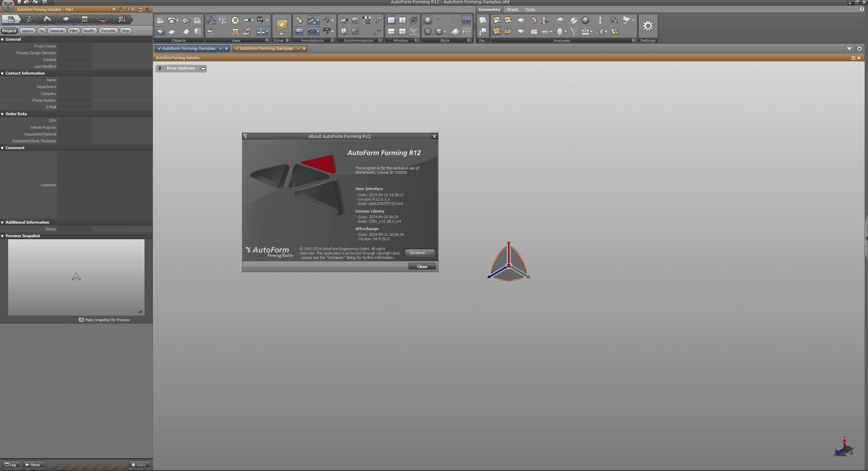Click the fit-all view icon
The height and width of the screenshot is (471, 868).
tap(235, 20)
